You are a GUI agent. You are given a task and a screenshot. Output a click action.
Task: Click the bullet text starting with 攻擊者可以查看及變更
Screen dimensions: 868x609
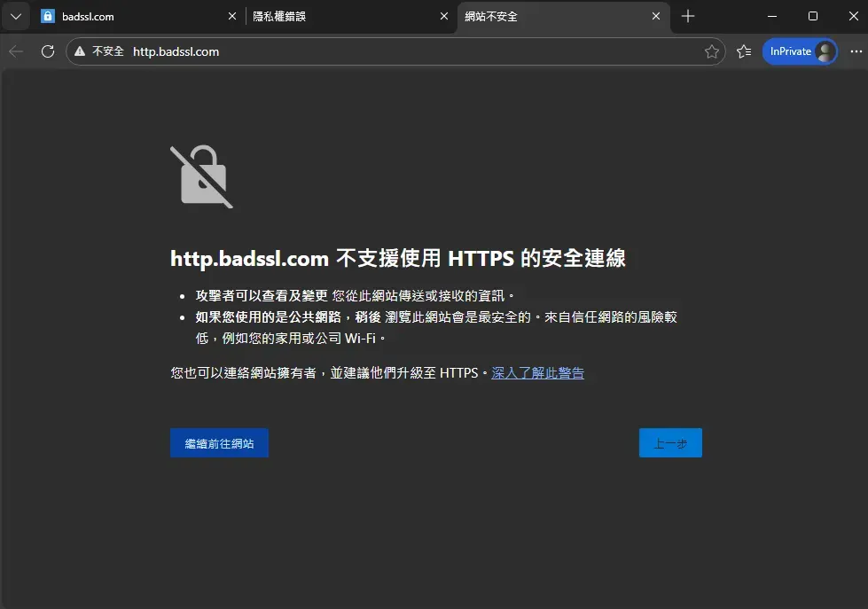355,296
